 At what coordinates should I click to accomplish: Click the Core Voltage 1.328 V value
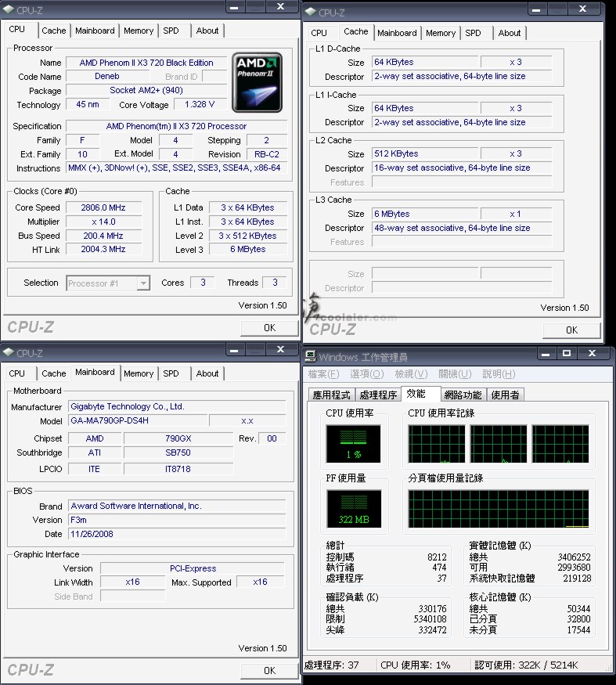tap(200, 104)
